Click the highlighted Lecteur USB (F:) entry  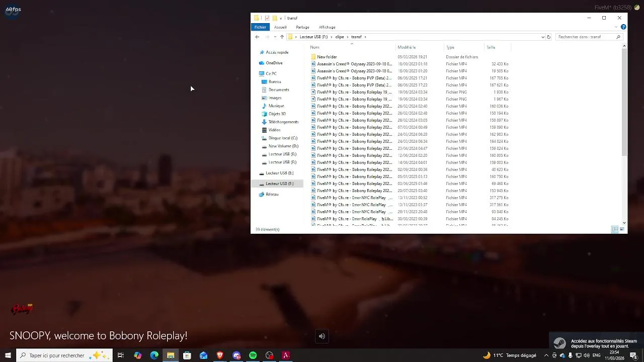pyautogui.click(x=277, y=184)
